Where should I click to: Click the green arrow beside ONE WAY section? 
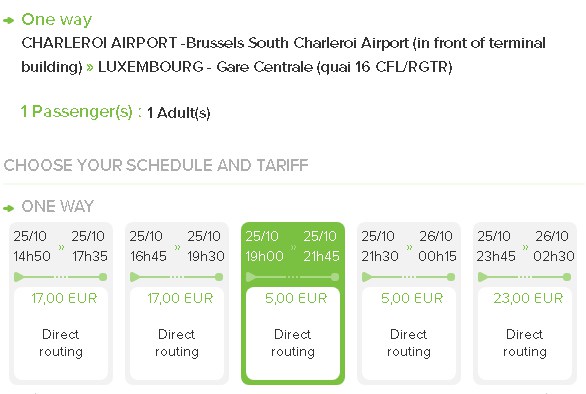(9, 208)
